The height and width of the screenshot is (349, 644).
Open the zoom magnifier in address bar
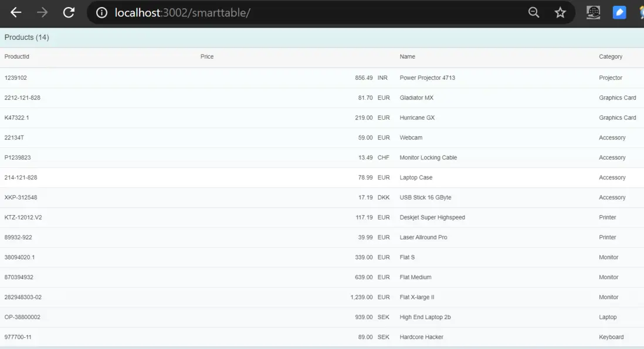pos(534,13)
